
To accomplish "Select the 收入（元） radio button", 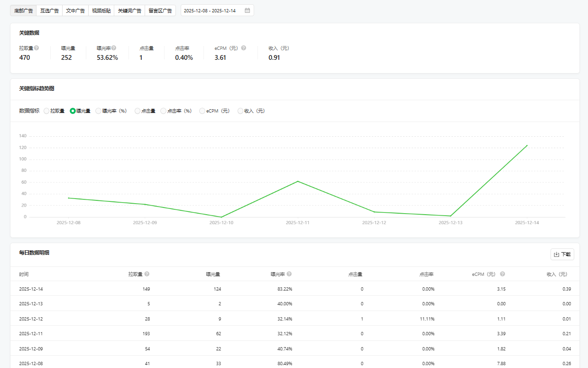I will point(240,111).
